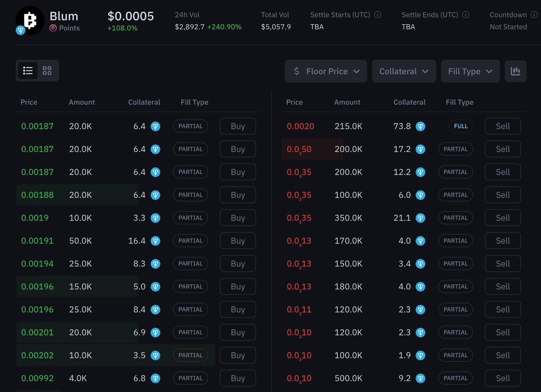Open the Floor Price dropdown
Screen dimensions: 541x392
[x=325, y=71]
